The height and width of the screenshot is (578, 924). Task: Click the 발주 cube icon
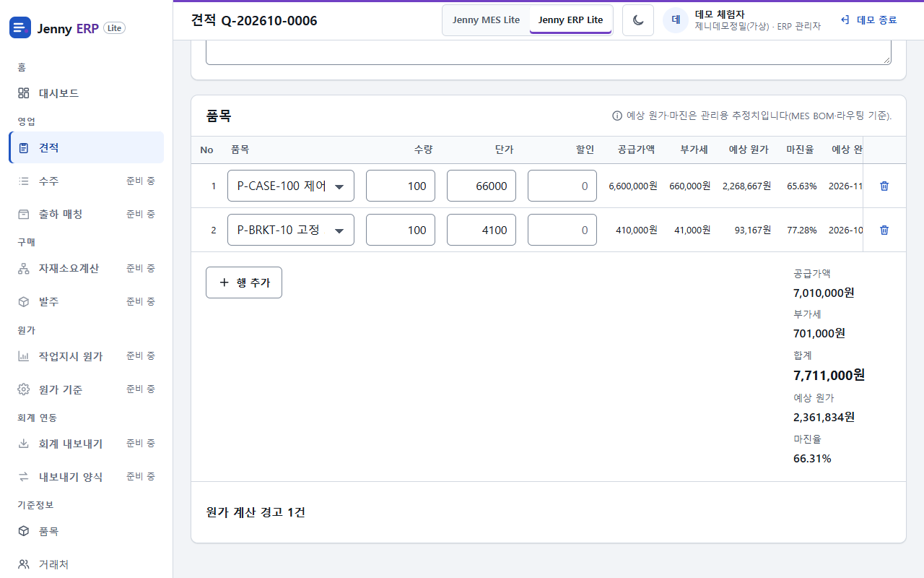tap(24, 301)
